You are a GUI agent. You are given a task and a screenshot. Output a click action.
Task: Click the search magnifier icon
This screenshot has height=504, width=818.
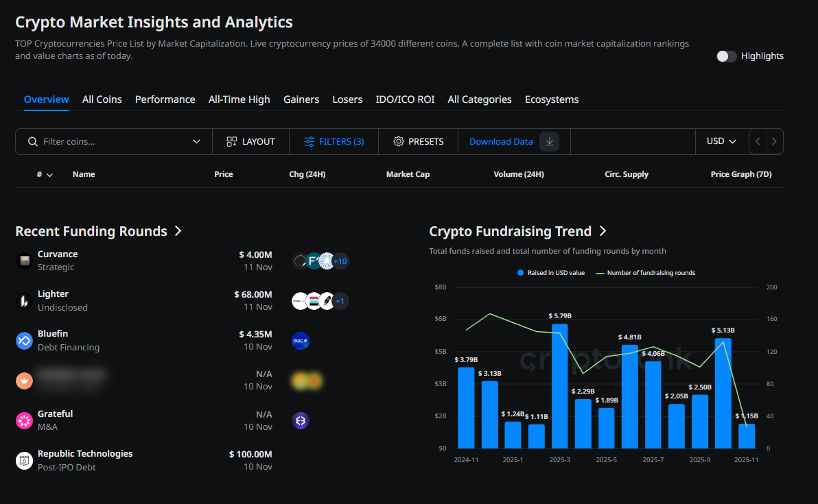pos(32,142)
